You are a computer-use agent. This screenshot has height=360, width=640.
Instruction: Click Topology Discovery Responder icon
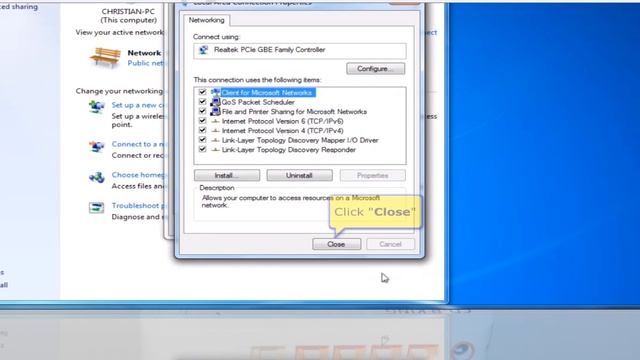coord(215,150)
